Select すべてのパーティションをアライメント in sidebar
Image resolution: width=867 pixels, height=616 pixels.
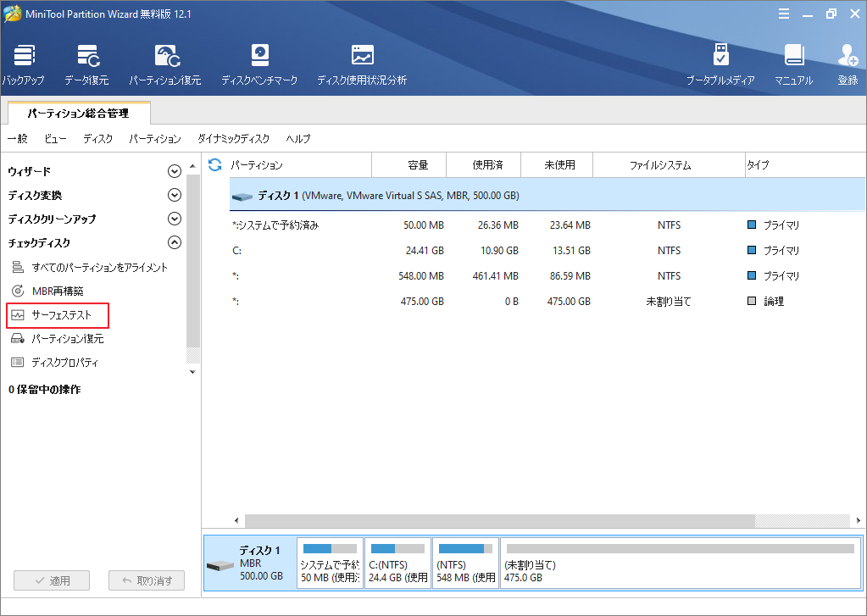(90, 268)
